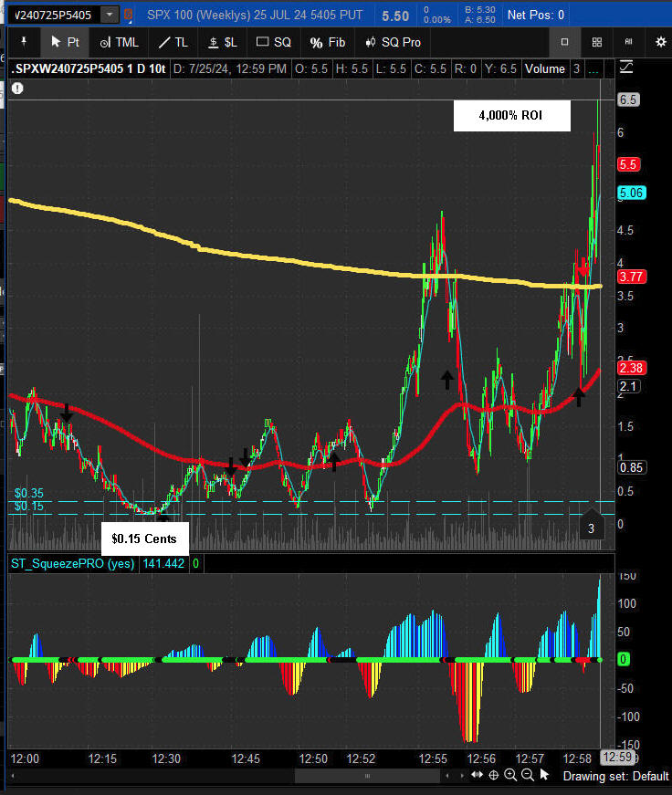Viewport: 672px width, 795px height.
Task: Click the zoom in magnifier icon
Action: [x=511, y=775]
